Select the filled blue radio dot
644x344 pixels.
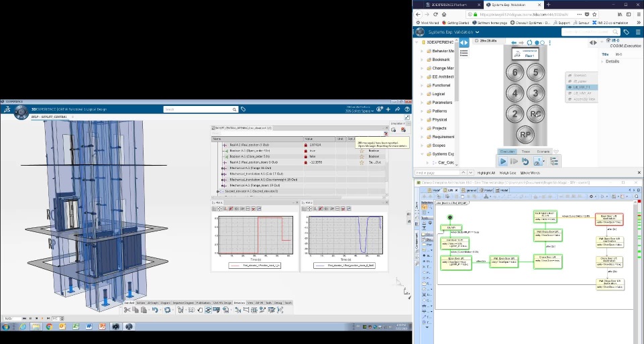tap(537, 42)
